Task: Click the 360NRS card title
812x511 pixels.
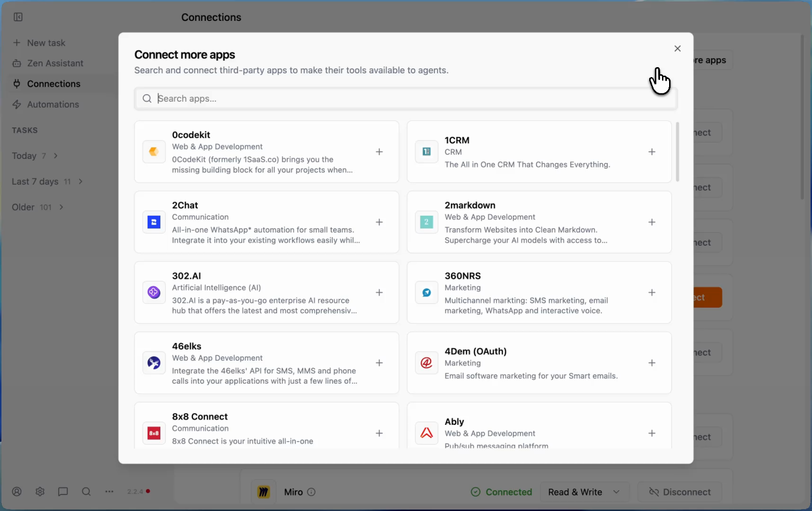Action: tap(463, 276)
